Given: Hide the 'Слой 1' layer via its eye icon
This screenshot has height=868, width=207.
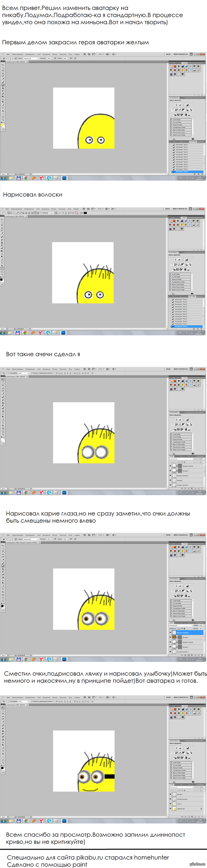Looking at the screenshot, I should (170, 804).
